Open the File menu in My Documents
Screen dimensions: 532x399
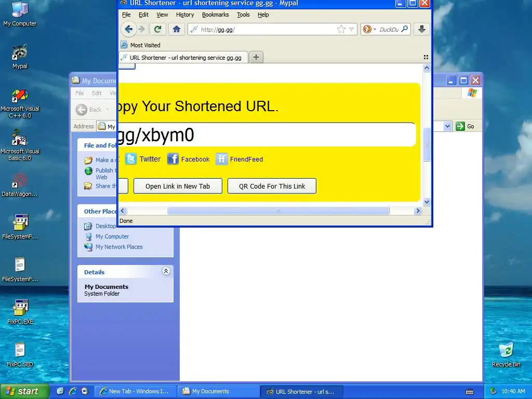click(x=79, y=93)
